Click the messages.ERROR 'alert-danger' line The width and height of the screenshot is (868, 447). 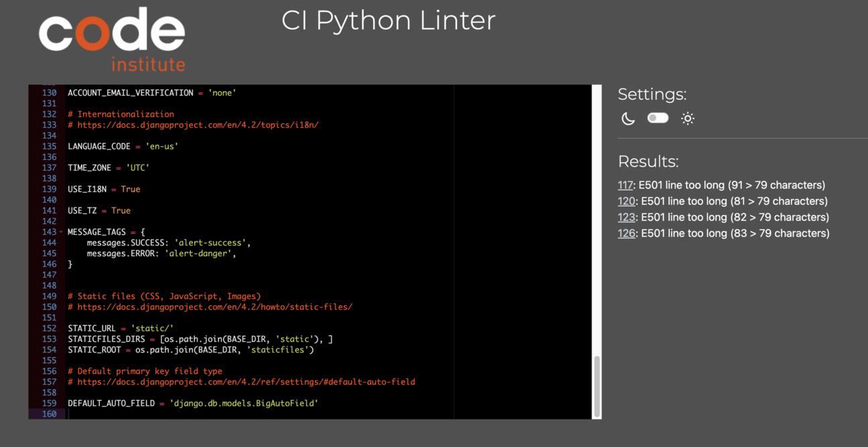(x=161, y=254)
